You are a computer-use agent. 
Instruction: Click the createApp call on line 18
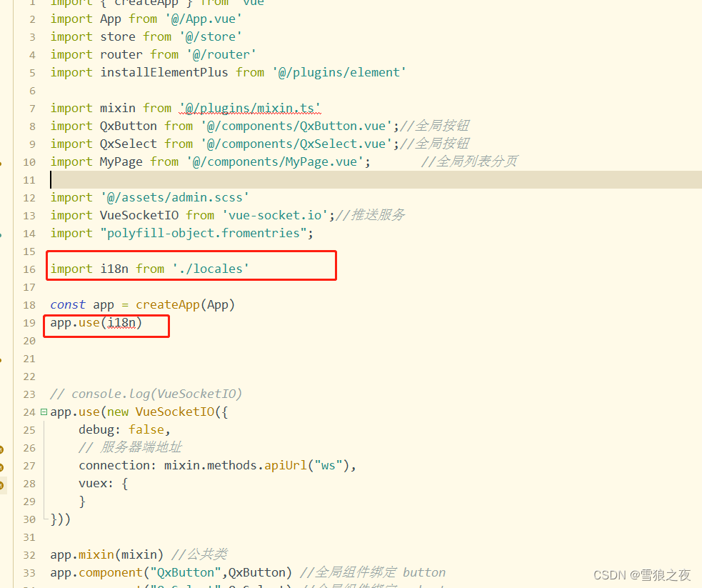[x=167, y=304]
